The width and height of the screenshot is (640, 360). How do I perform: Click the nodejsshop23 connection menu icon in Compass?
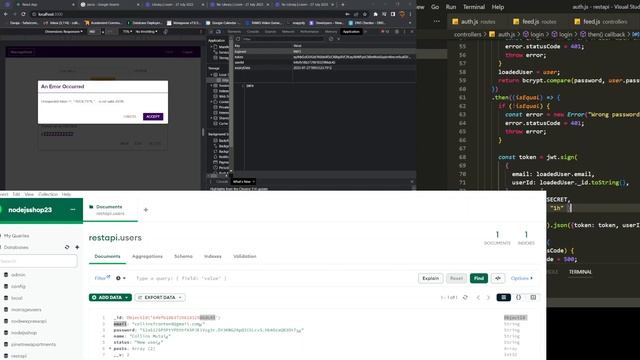point(73,209)
